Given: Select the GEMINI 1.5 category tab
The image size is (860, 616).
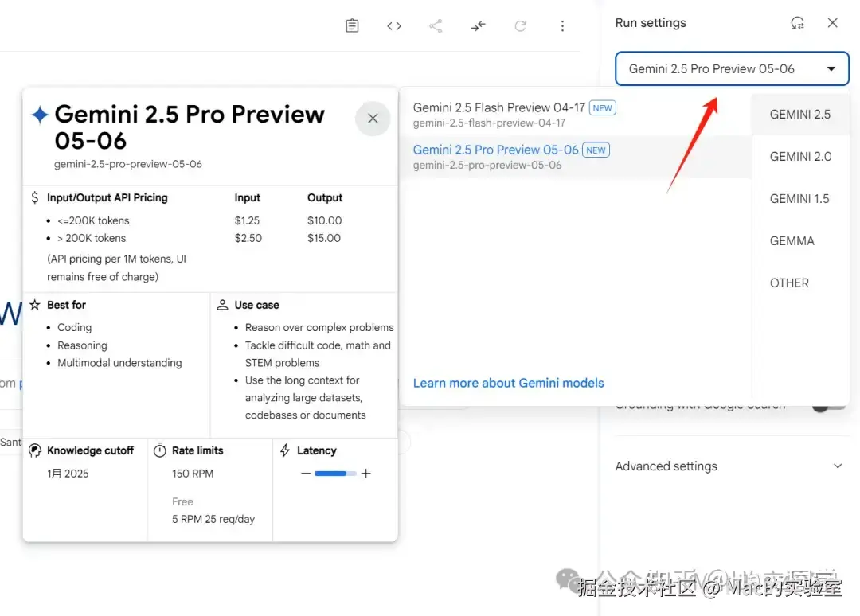Looking at the screenshot, I should click(800, 199).
